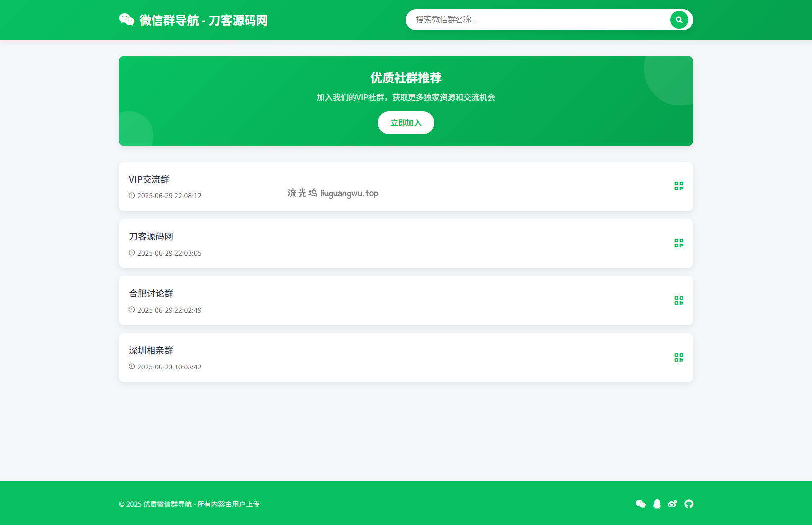Open the Weibo icon in the footer

tap(673, 504)
